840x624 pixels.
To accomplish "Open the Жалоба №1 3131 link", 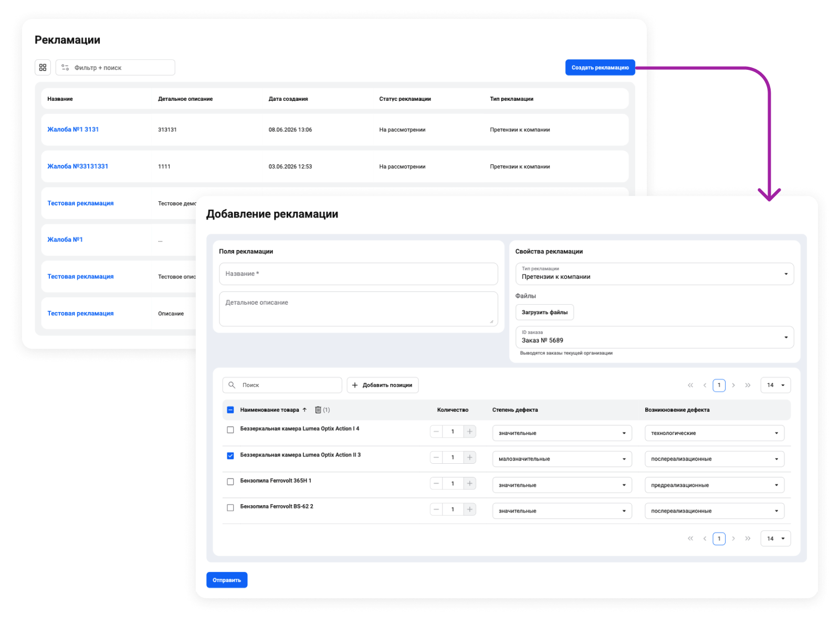I will [x=73, y=129].
